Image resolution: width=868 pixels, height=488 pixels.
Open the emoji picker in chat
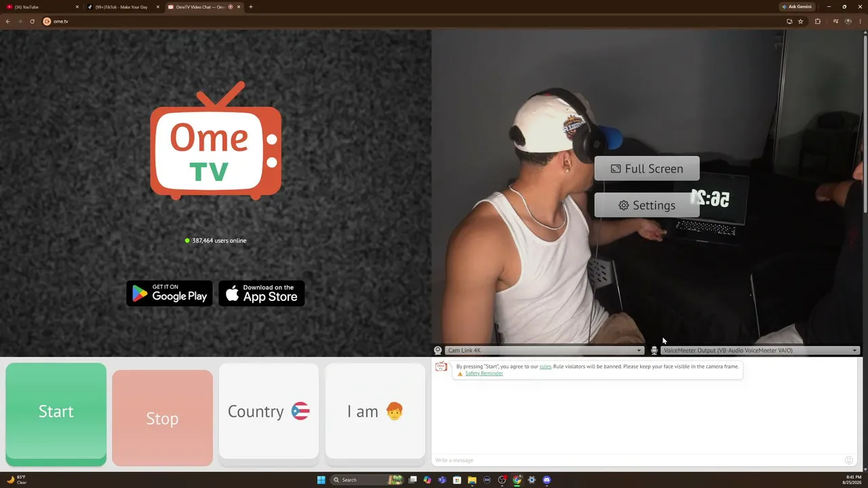pos(849,460)
